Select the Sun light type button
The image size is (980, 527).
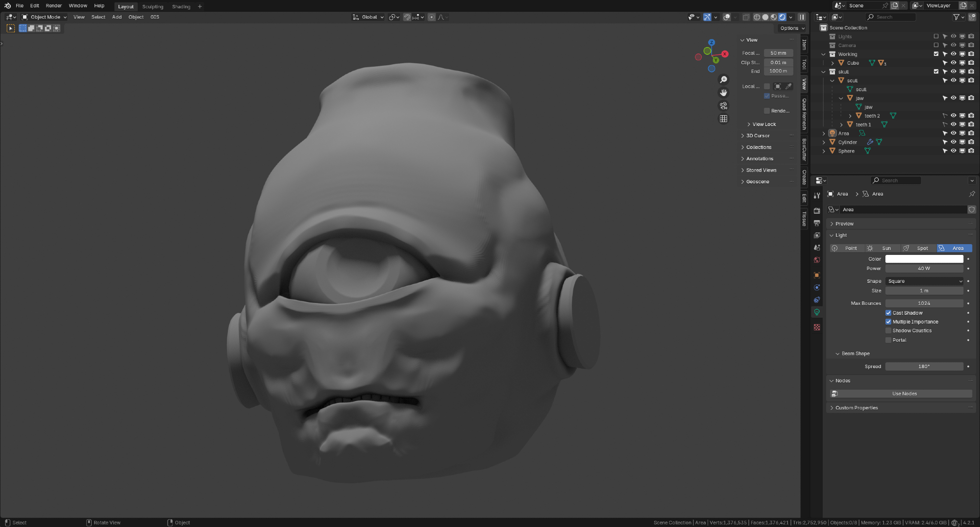[882, 249]
